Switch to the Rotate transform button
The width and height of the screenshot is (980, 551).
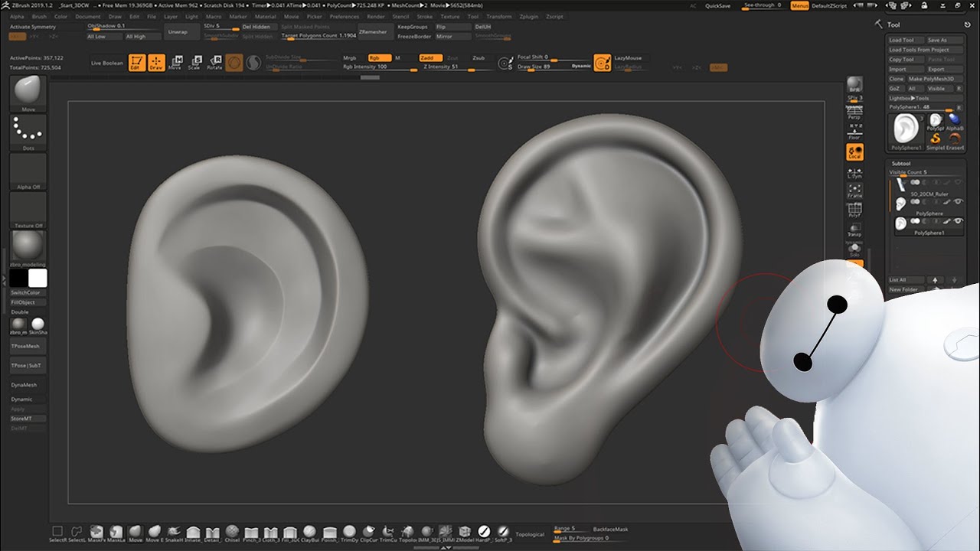[214, 63]
